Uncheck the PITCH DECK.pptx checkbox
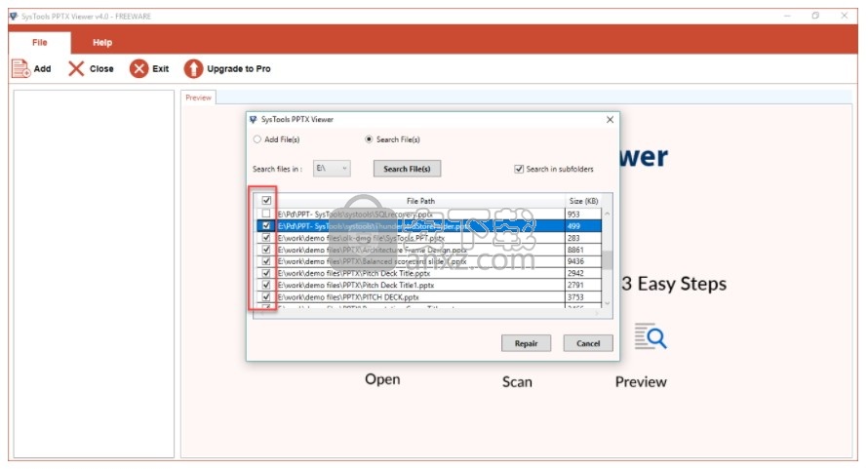Viewport: 868px width, 469px height. coord(266,296)
